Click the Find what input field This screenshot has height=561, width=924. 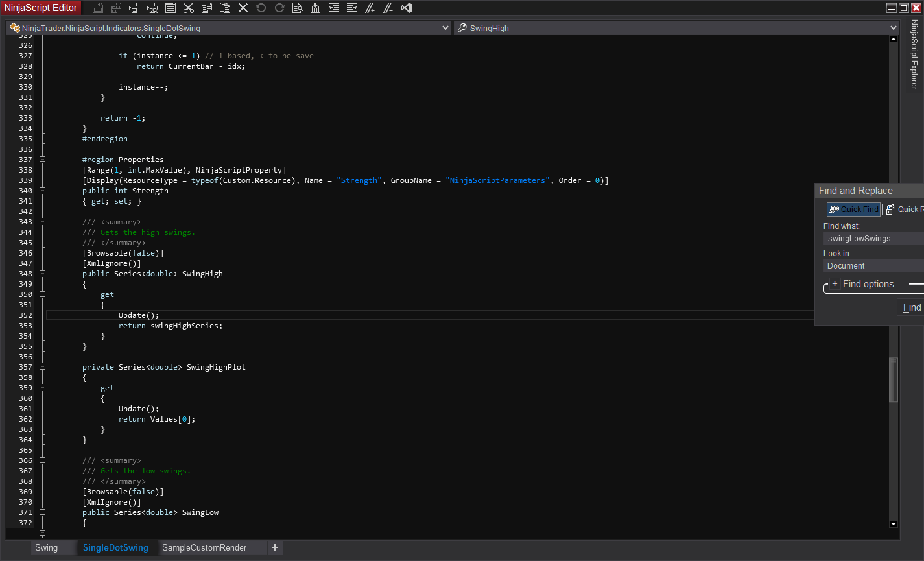(x=873, y=239)
